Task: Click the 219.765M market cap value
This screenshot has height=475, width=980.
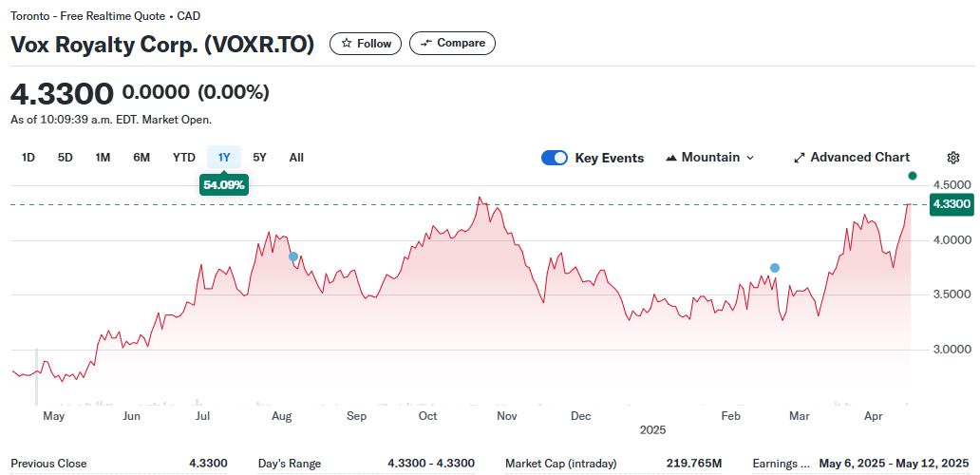Action: tap(694, 464)
